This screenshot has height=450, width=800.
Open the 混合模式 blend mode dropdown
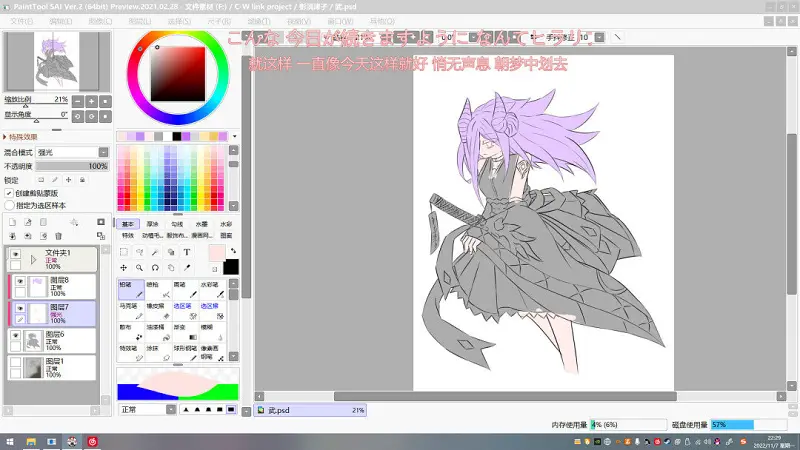[x=72, y=152]
